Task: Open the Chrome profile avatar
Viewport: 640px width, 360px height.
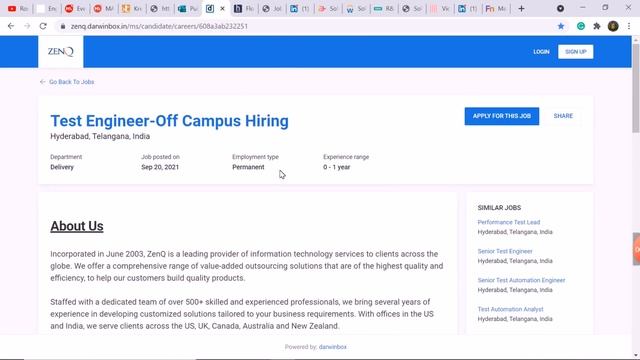Action: (613, 26)
